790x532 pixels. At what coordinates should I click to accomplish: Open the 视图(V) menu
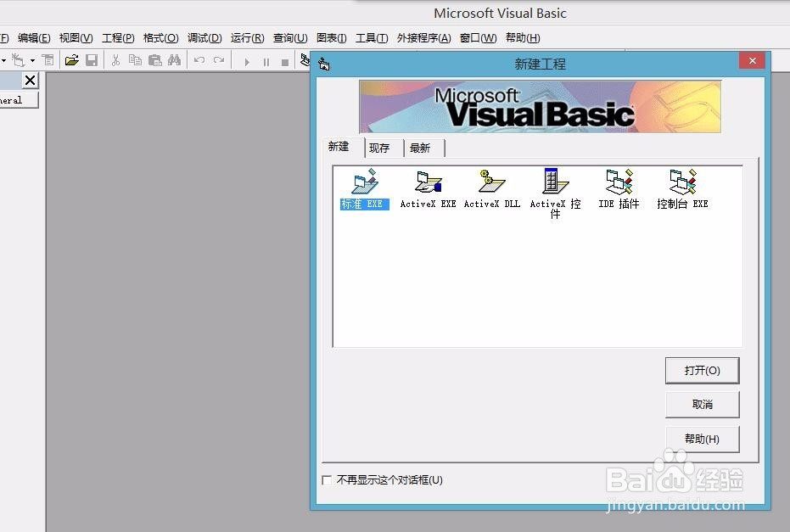[76, 38]
